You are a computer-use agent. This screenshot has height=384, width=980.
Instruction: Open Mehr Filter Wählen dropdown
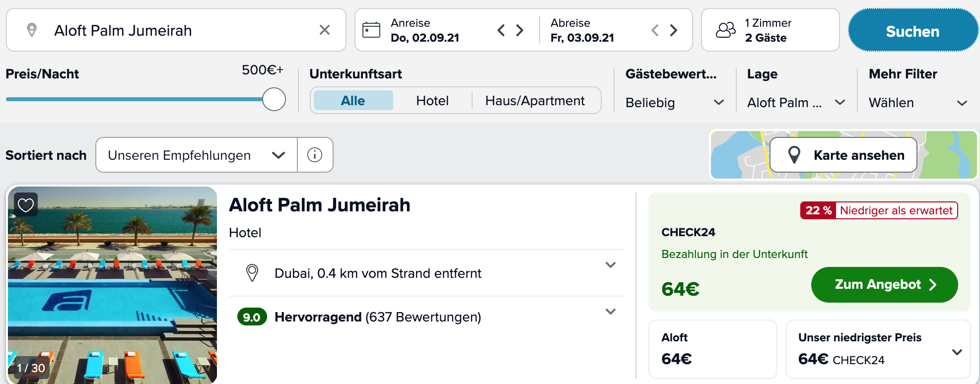point(917,103)
